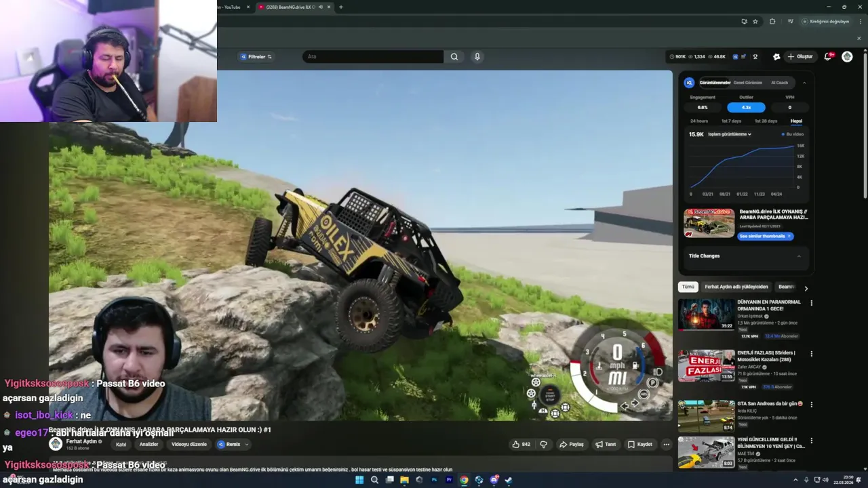Screen dimensions: 868x488
Task: Open options menu for Yeni Güncelleme video
Action: [x=811, y=441]
